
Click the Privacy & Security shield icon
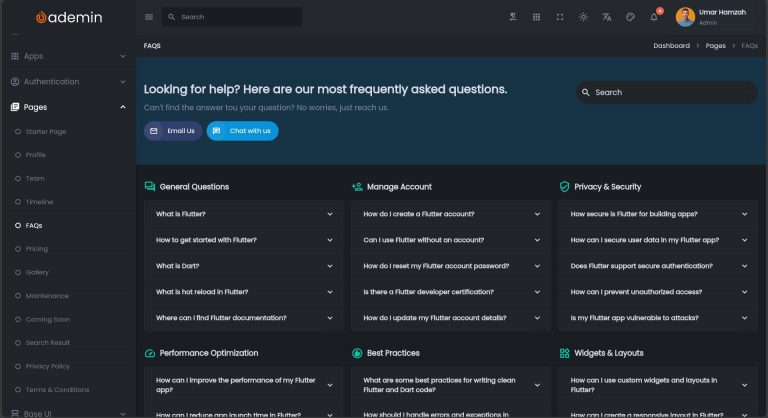[564, 187]
